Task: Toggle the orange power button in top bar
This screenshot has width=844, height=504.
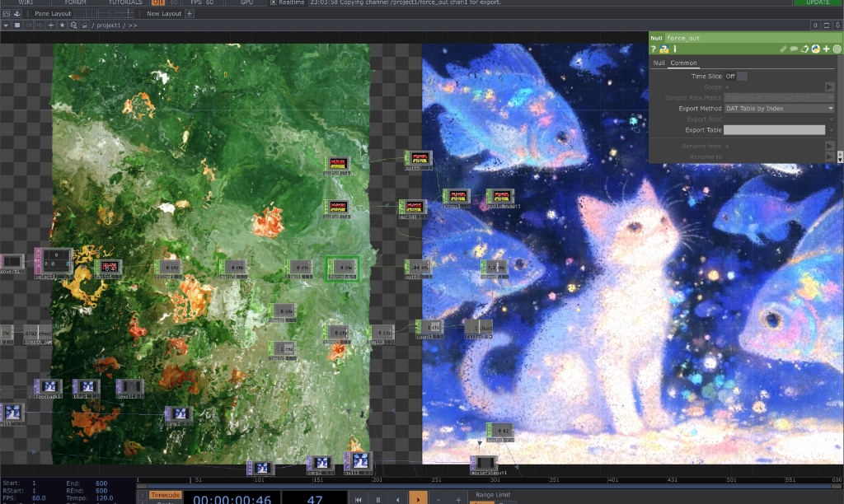Action: (x=157, y=2)
